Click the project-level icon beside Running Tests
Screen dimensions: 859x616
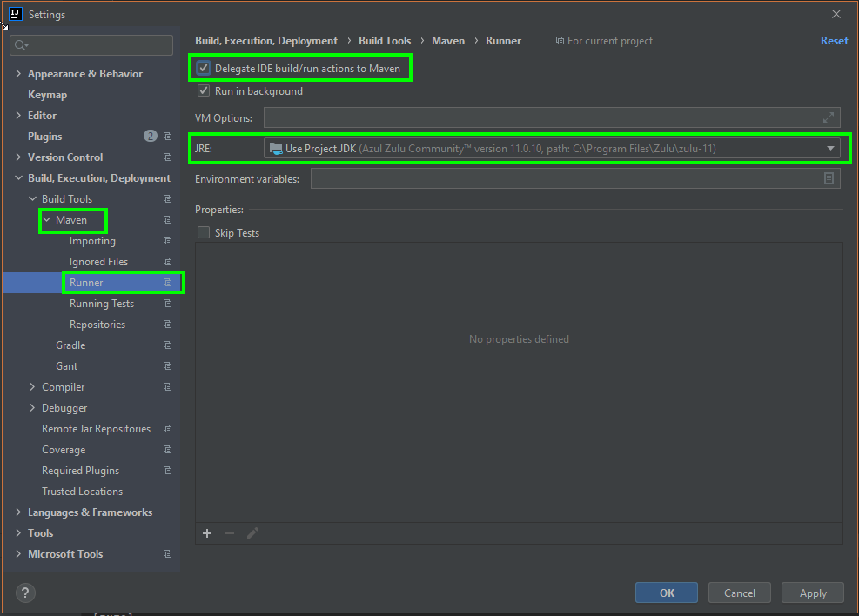click(168, 304)
